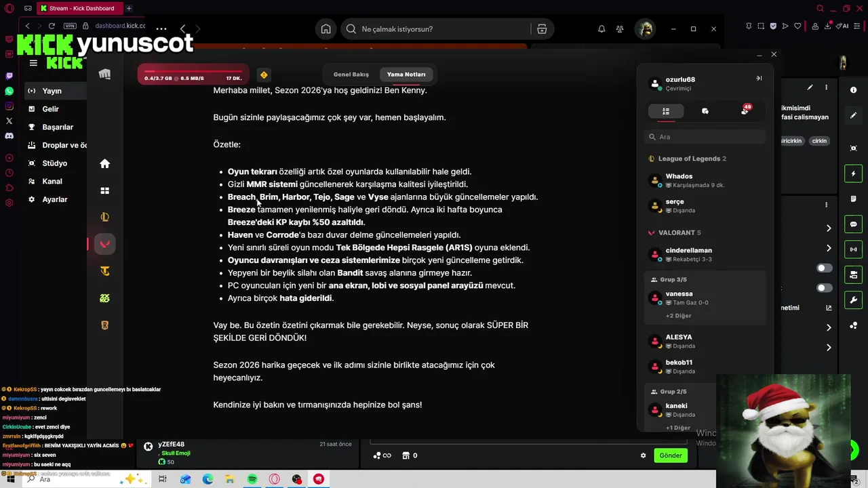Image resolution: width=868 pixels, height=488 pixels.
Task: Select friend bekob11
Action: pos(705,366)
